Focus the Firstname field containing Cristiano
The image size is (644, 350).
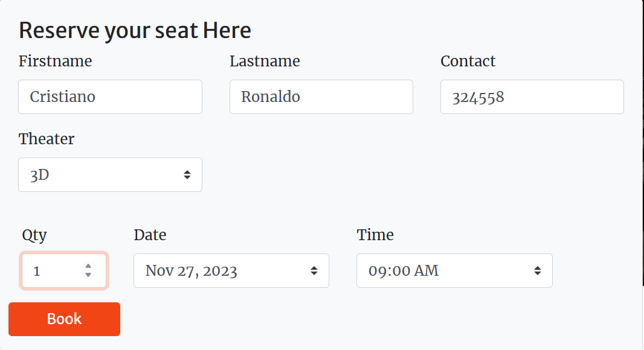coord(110,97)
